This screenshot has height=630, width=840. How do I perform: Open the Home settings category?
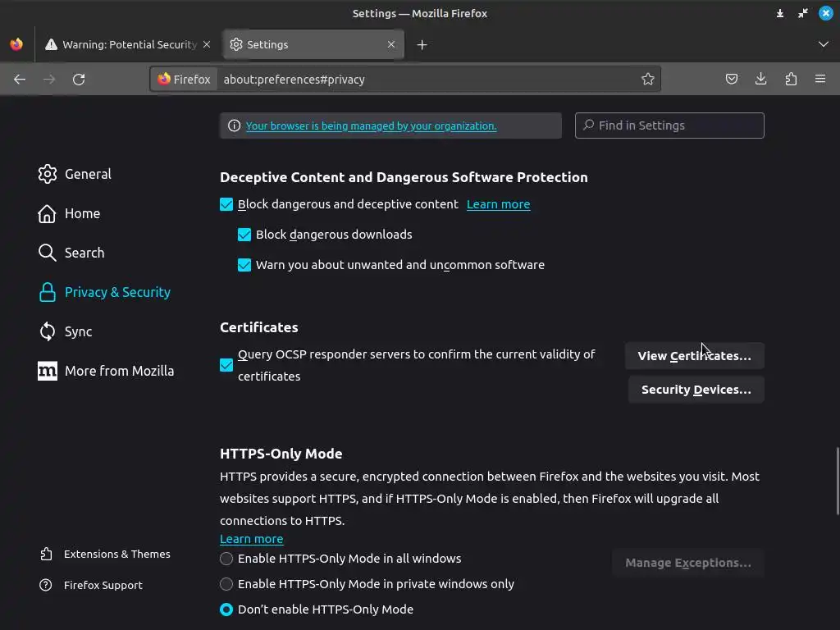click(82, 213)
